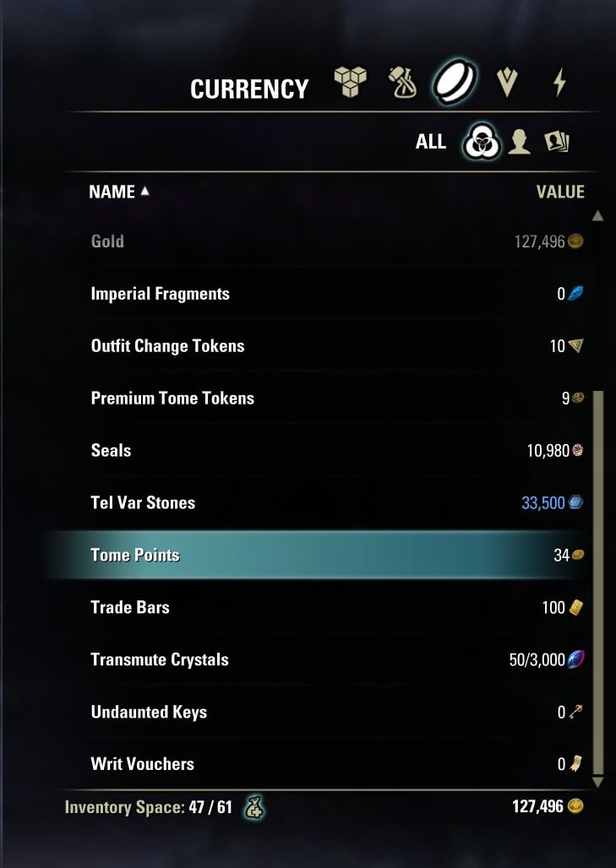Open the Craft Bag tab icon
The height and width of the screenshot is (868, 616).
pyautogui.click(x=403, y=82)
